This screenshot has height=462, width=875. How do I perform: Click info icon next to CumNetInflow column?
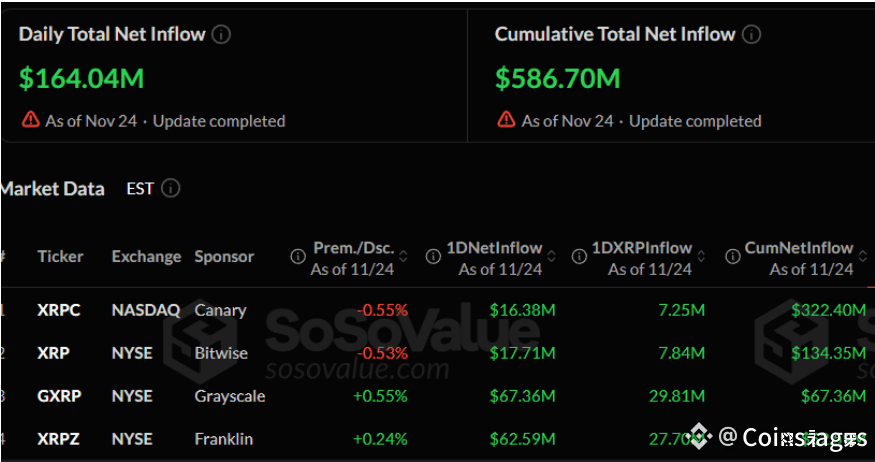click(729, 257)
